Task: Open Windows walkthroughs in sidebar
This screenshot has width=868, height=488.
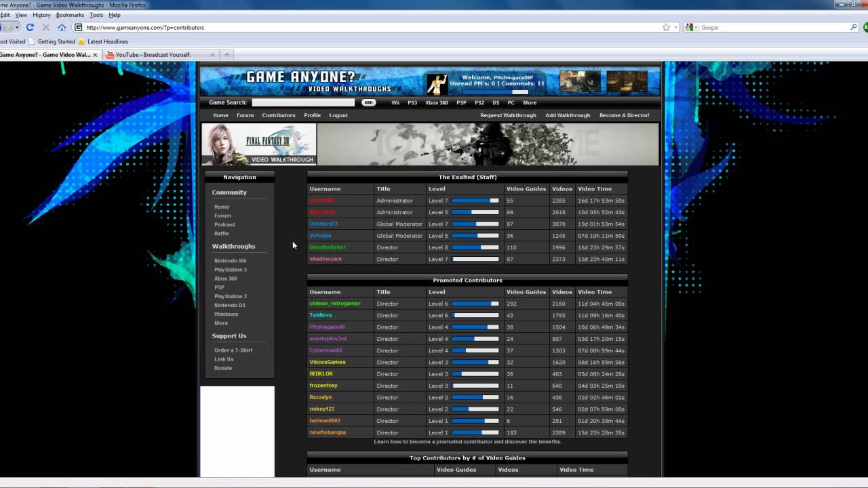Action: click(x=226, y=314)
